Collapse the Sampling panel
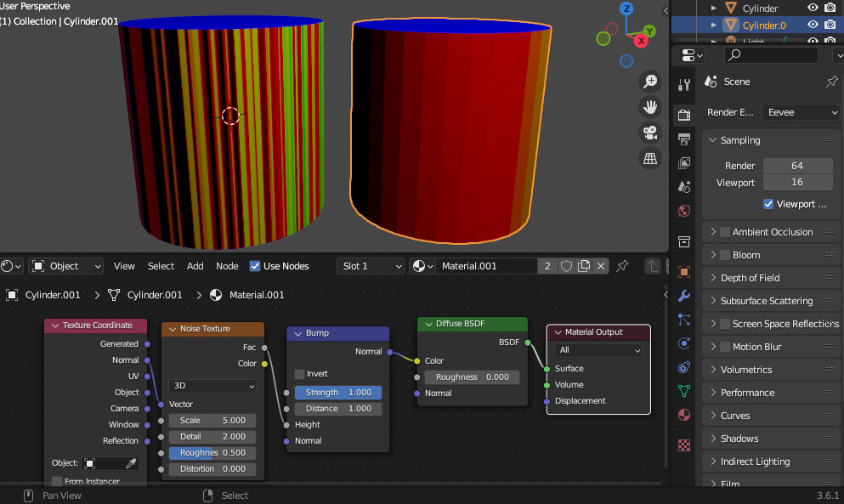The image size is (844, 504). [712, 140]
